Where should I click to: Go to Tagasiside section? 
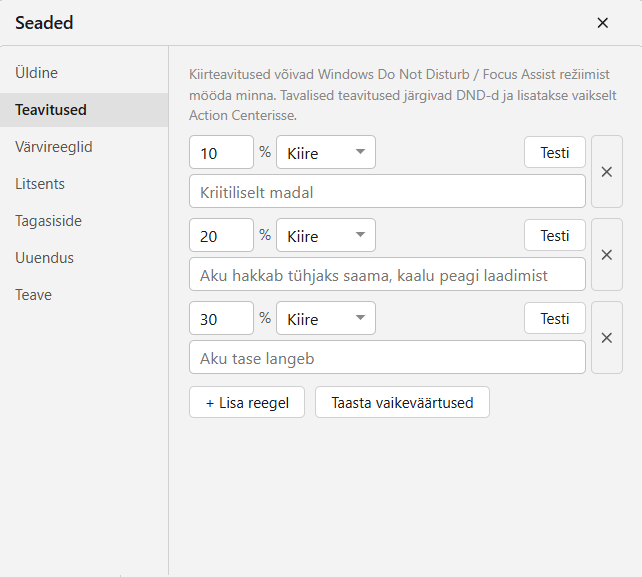(84, 221)
